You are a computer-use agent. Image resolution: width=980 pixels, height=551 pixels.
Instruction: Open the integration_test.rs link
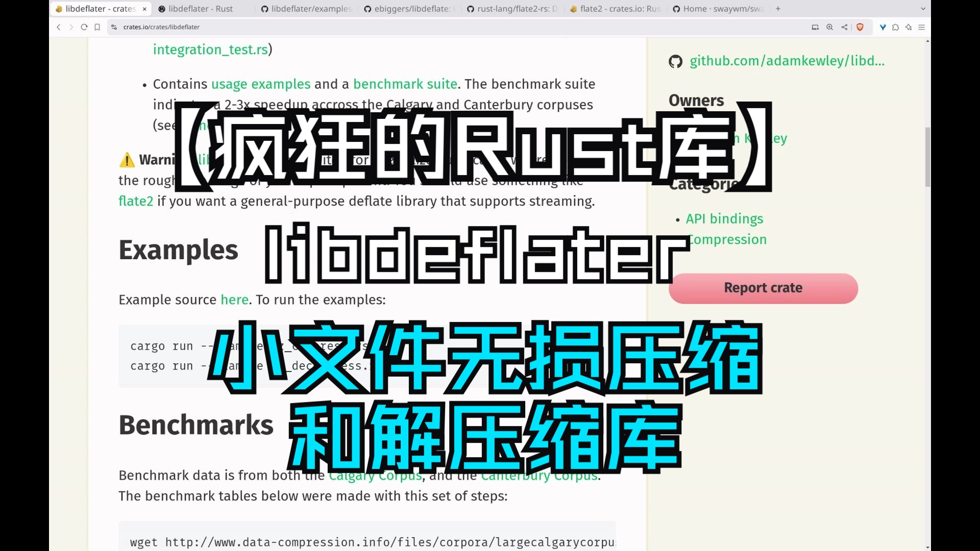pyautogui.click(x=211, y=49)
